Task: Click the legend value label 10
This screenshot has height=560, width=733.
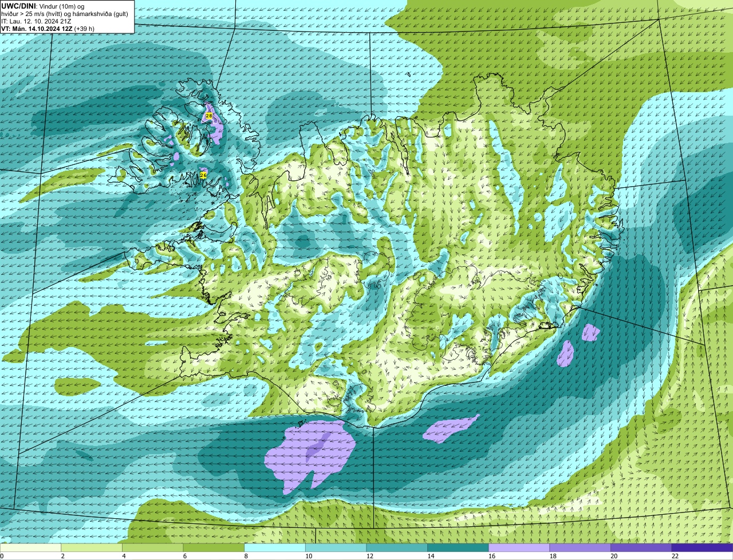Action: tap(309, 556)
